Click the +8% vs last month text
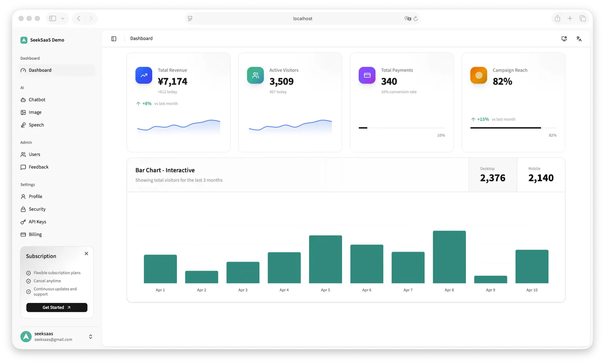Image resolution: width=605 pixels, height=364 pixels. [157, 104]
